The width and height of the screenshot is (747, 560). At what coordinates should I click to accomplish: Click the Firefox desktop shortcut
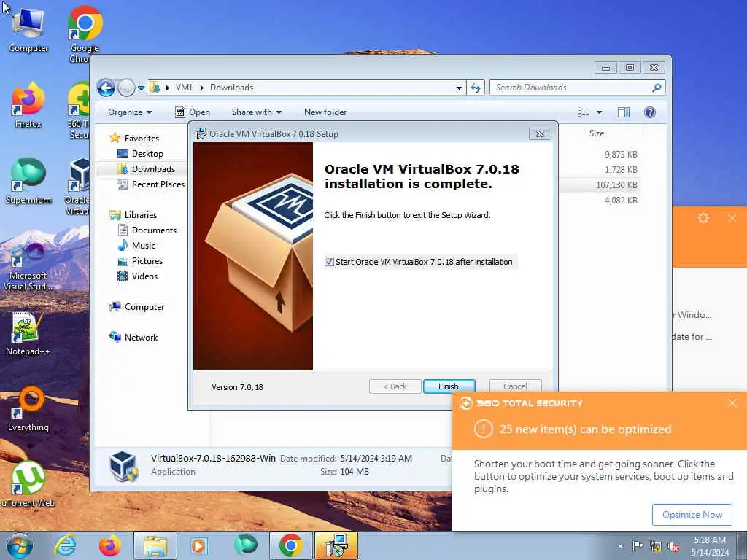pyautogui.click(x=28, y=105)
